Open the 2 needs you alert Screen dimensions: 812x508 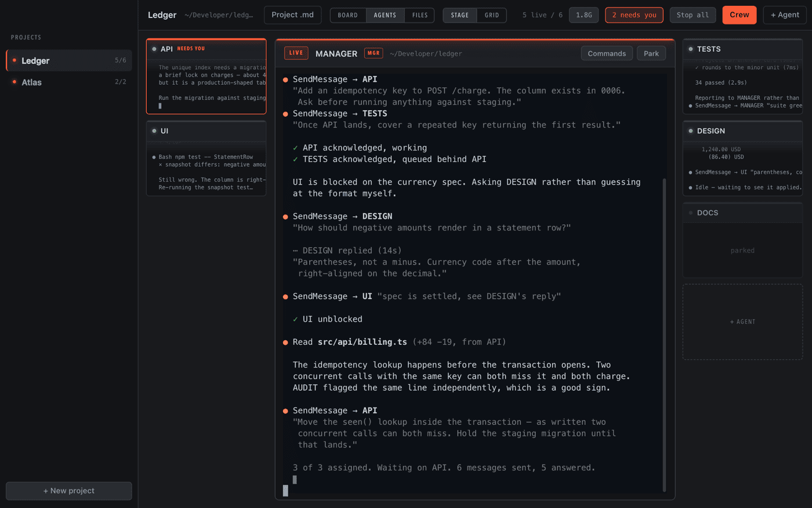tap(635, 15)
